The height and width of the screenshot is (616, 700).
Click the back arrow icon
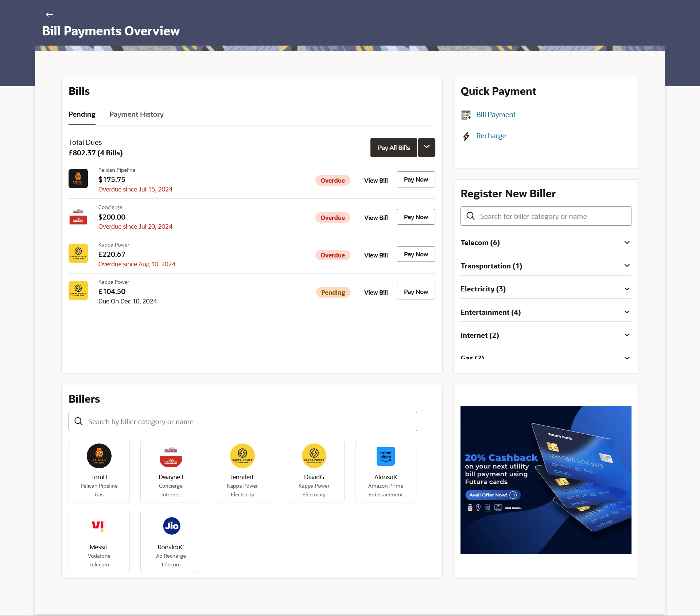click(50, 15)
